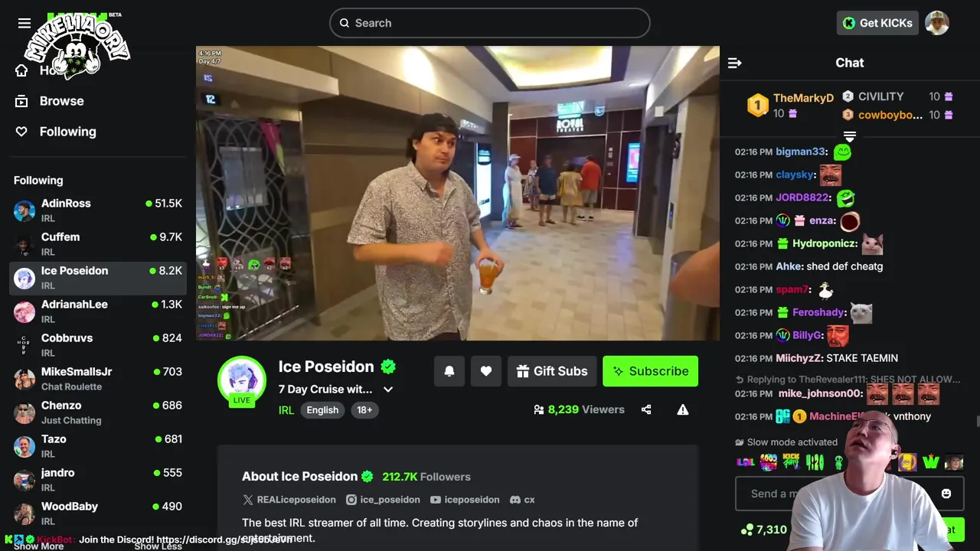Click the share stream icon
This screenshot has width=980, height=551.
pos(646,409)
